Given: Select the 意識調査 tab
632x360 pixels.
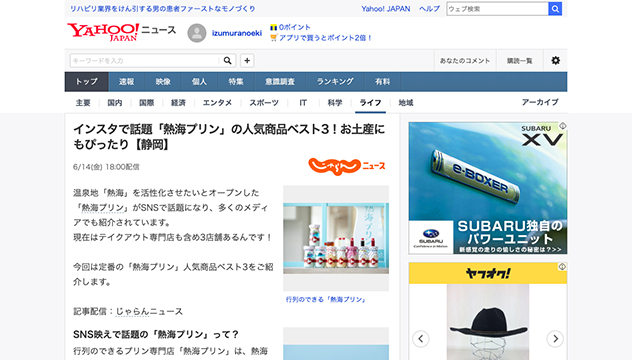Looking at the screenshot, I should point(280,82).
